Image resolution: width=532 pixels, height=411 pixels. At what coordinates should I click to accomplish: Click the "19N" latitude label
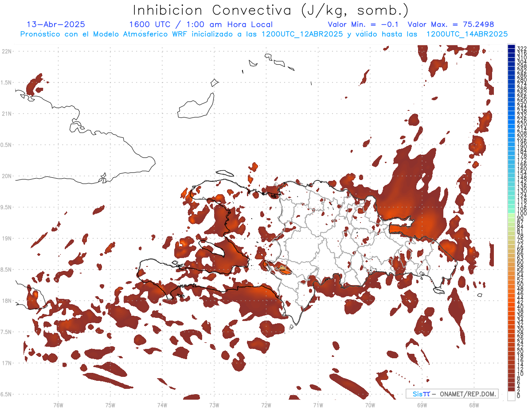[x=7, y=239]
